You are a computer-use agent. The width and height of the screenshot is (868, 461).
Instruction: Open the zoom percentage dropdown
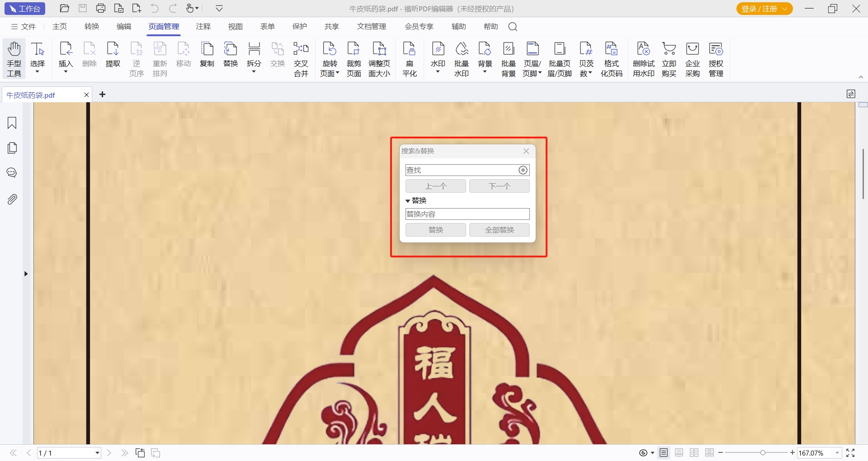[x=837, y=453]
